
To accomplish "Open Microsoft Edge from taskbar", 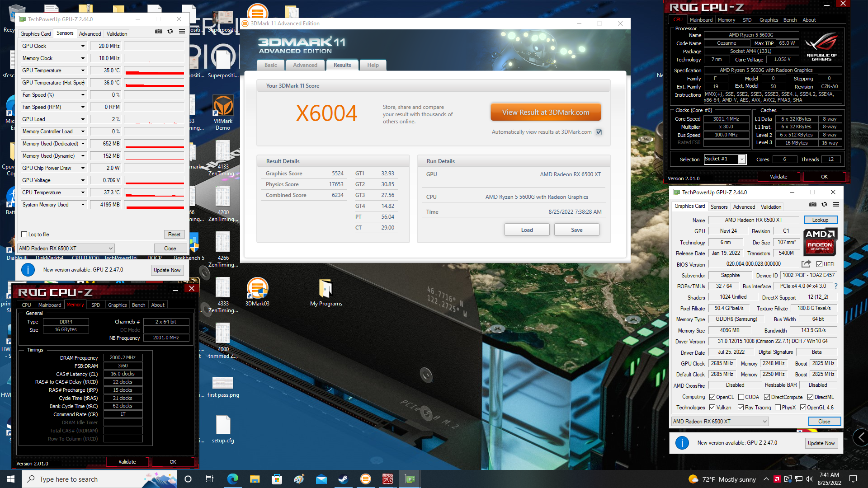I will (x=233, y=479).
